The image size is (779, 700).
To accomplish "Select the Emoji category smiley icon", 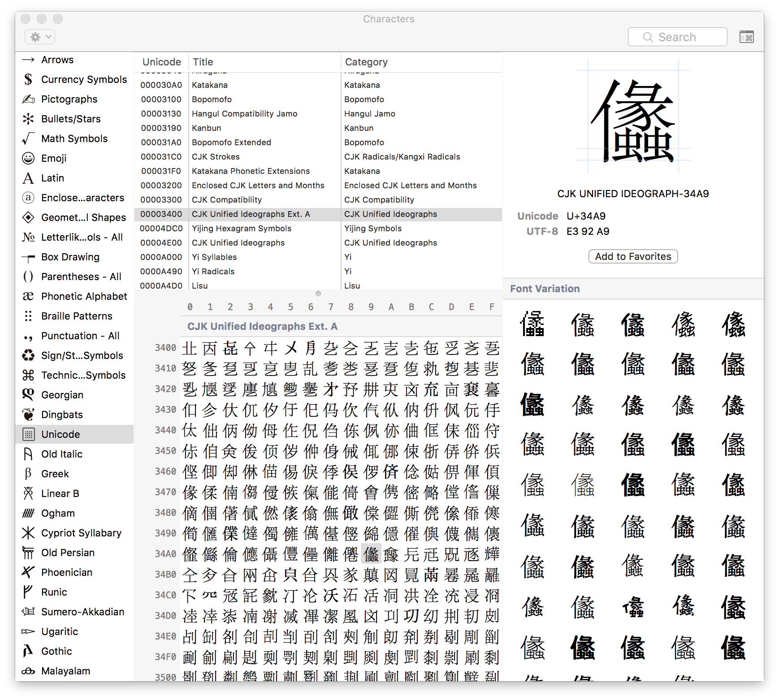I will (x=28, y=158).
